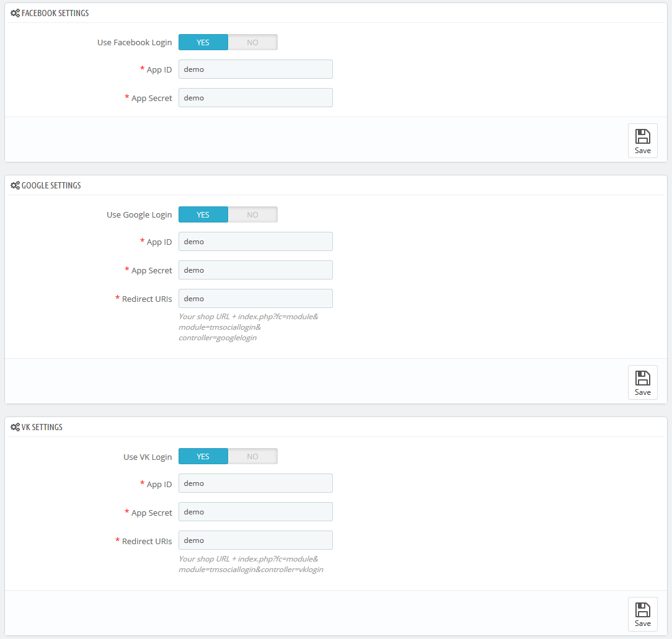Click the VK Settings gear icon
The width and height of the screenshot is (672, 639).
point(15,427)
